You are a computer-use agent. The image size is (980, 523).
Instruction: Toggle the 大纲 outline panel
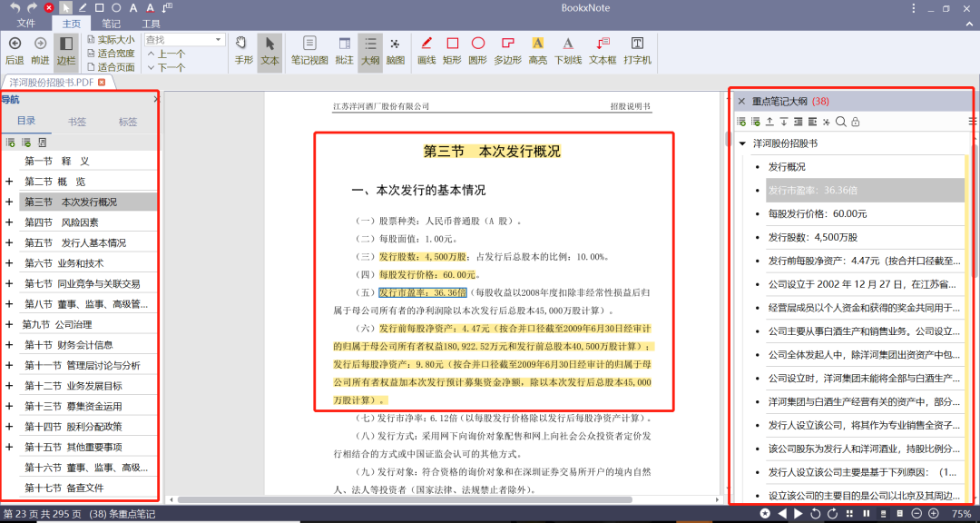click(370, 51)
